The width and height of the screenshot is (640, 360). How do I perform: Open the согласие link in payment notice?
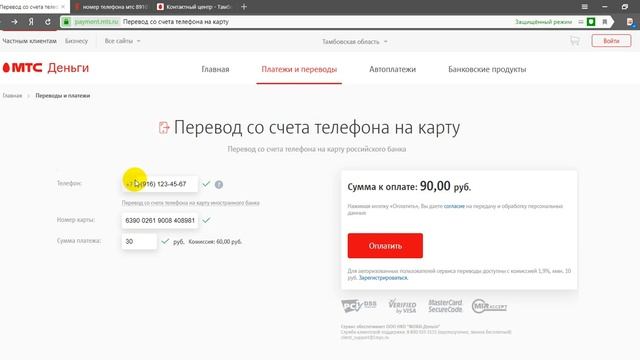click(454, 207)
